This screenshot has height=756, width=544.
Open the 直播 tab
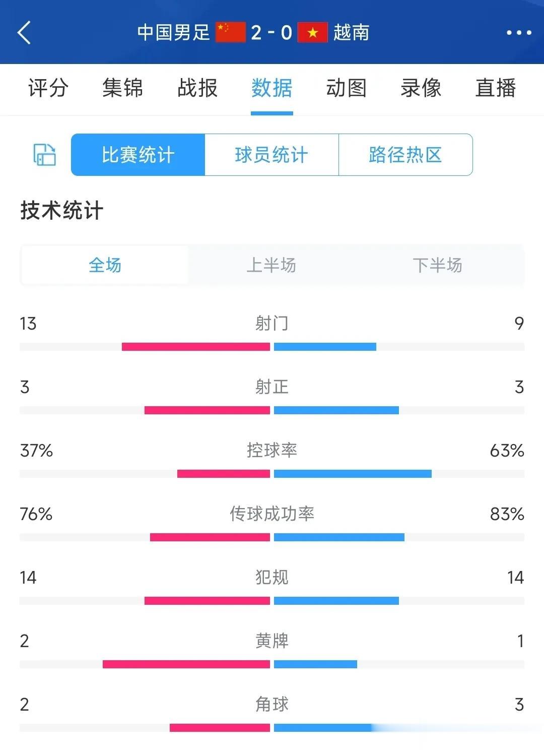point(496,88)
